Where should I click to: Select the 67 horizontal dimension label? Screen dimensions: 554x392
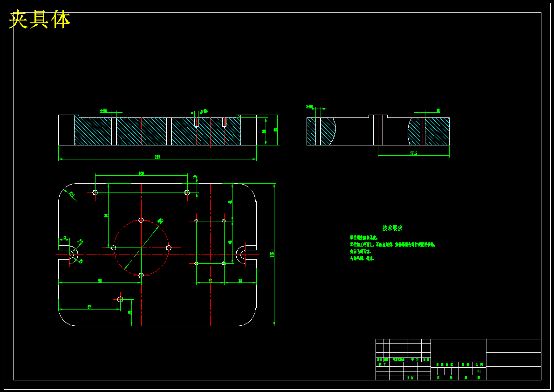point(89,308)
